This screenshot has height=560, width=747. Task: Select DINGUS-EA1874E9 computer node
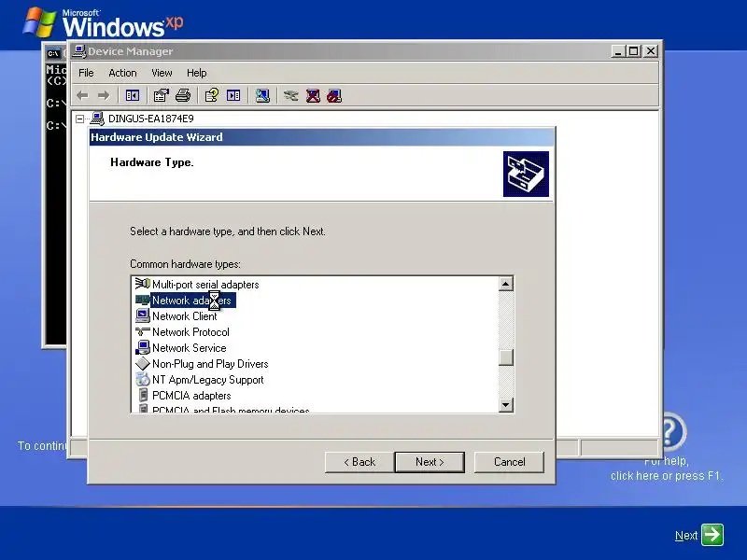(151, 119)
